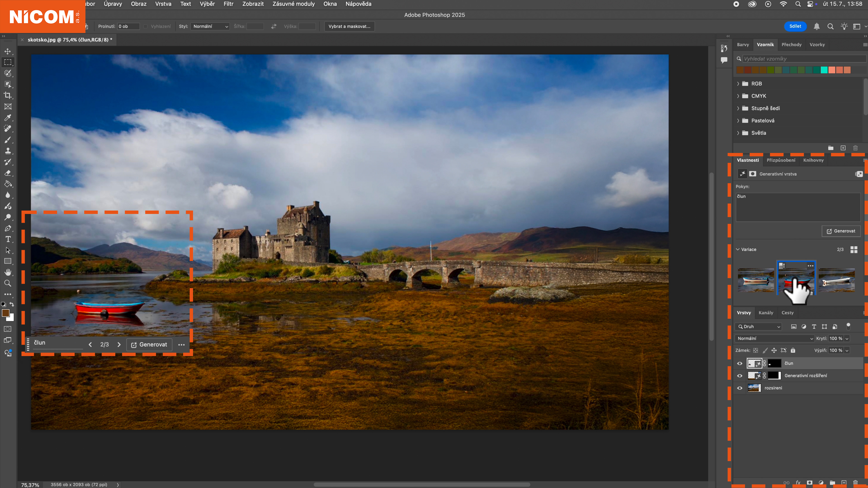Create new swatch with plus icon
The width and height of the screenshot is (868, 488).
(x=843, y=148)
